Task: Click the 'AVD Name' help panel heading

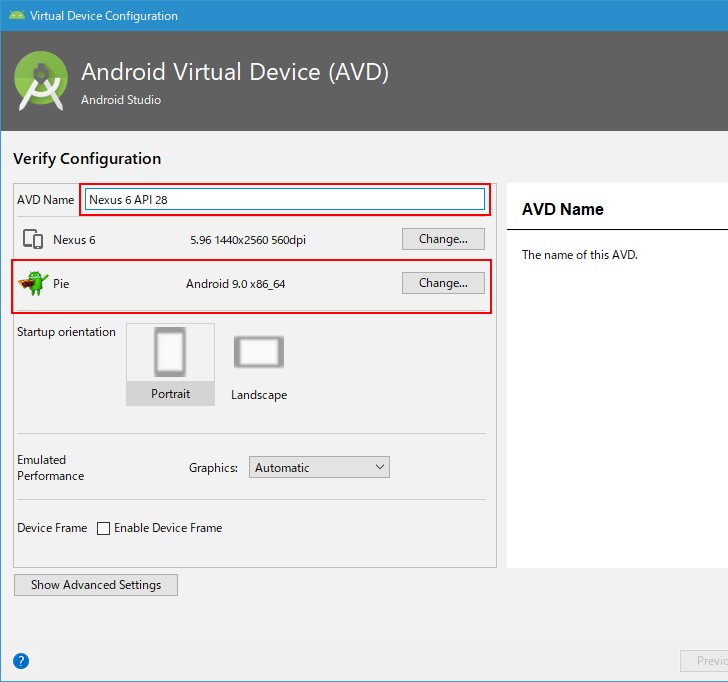Action: pyautogui.click(x=563, y=209)
